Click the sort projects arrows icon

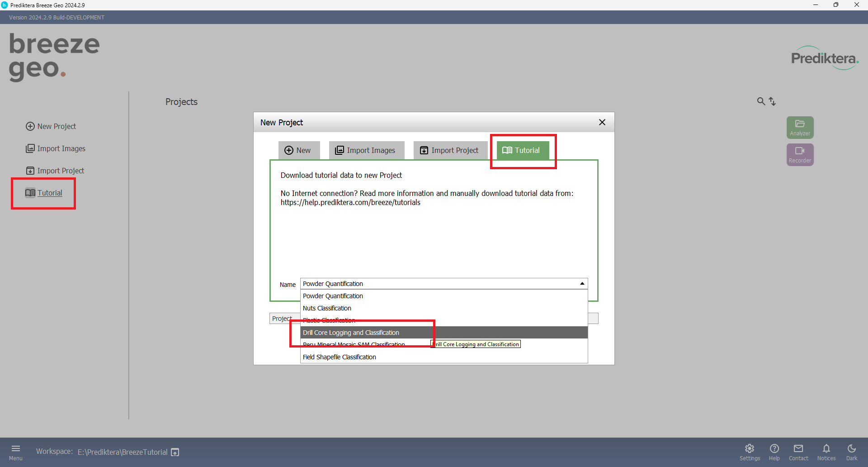coord(773,101)
